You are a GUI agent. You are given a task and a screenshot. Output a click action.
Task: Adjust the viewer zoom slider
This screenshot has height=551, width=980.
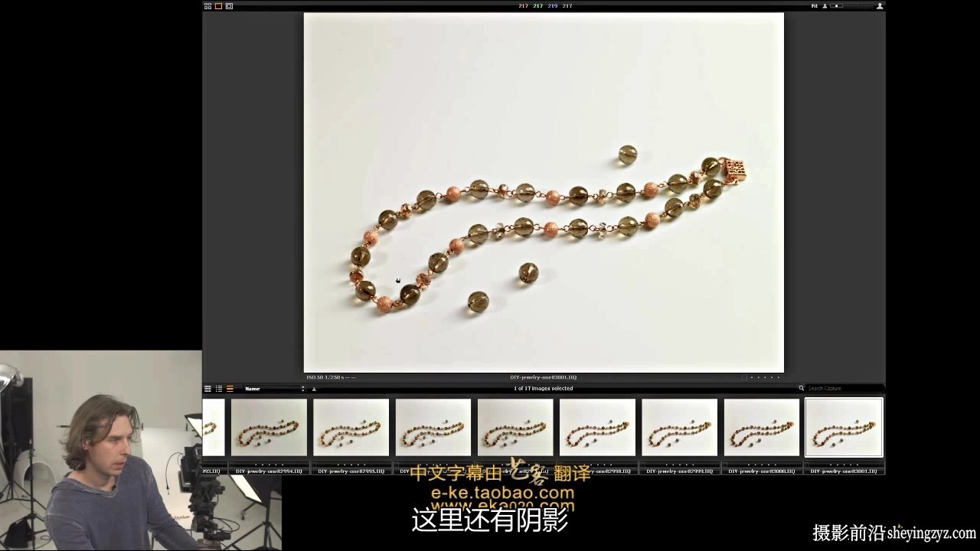pyautogui.click(x=851, y=6)
